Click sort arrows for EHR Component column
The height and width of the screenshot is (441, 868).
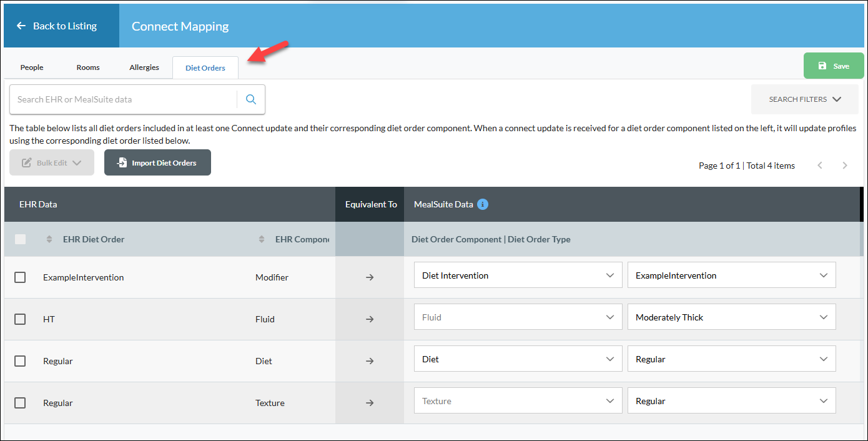(x=262, y=239)
